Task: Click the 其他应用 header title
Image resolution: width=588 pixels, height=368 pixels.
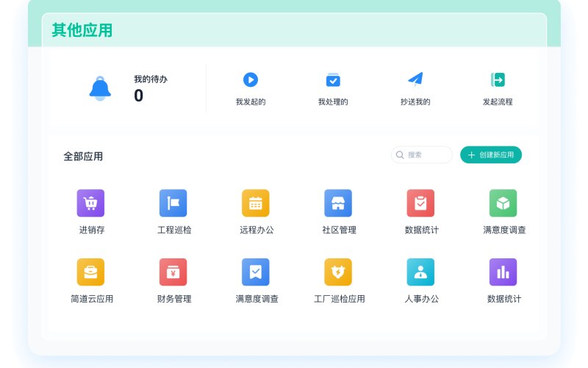Action: click(82, 30)
